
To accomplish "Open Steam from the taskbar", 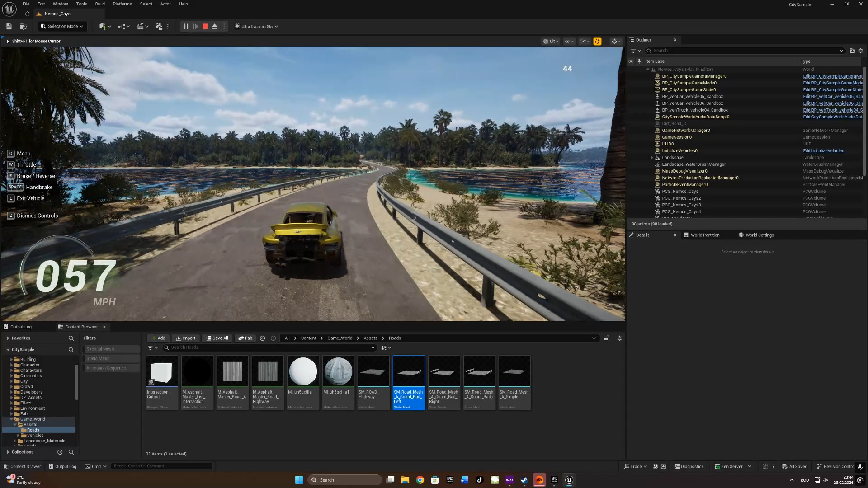I will coord(524,480).
